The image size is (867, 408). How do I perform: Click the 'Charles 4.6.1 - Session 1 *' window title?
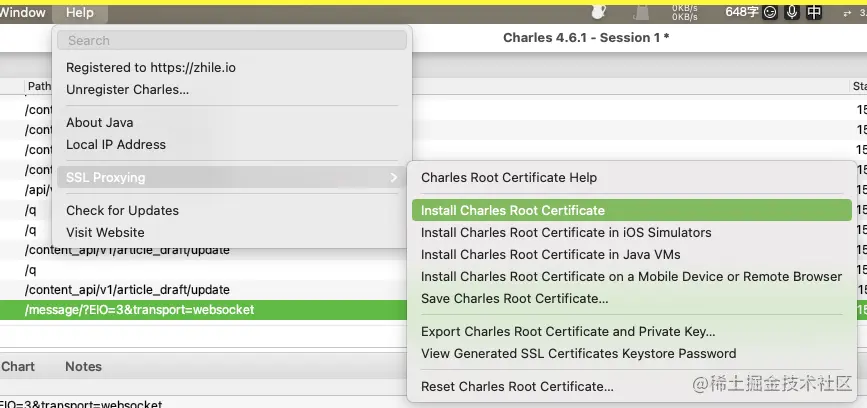tap(586, 38)
